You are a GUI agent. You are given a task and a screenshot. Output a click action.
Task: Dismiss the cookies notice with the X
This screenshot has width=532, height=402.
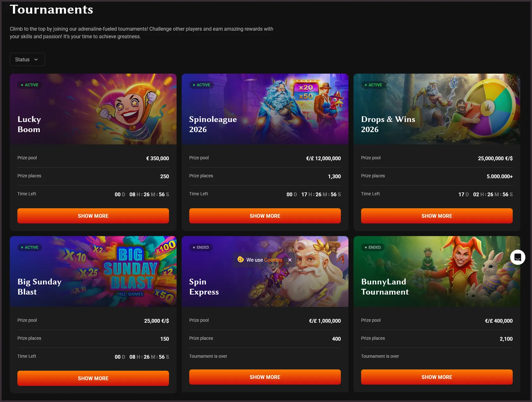coord(290,260)
